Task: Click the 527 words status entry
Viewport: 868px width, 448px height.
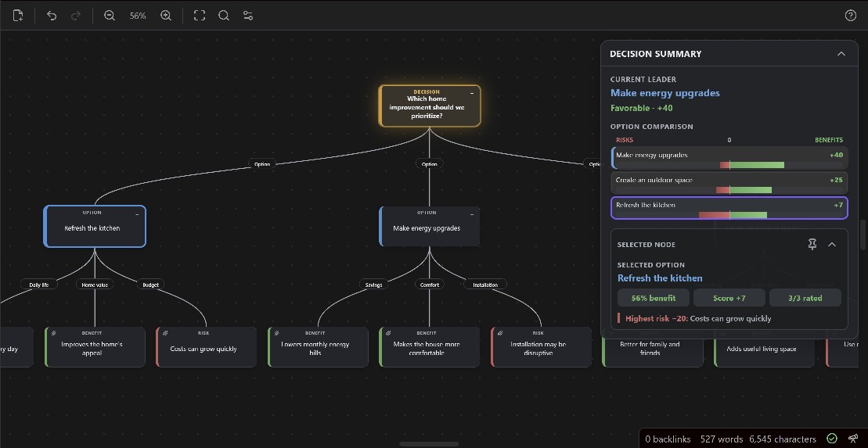Action: pyautogui.click(x=722, y=439)
